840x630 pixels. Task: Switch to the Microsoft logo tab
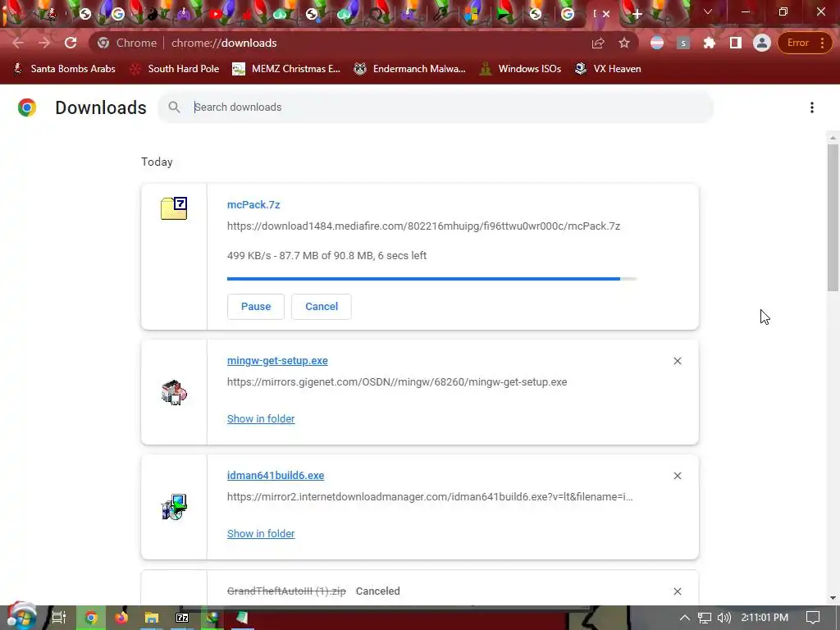[x=471, y=14]
